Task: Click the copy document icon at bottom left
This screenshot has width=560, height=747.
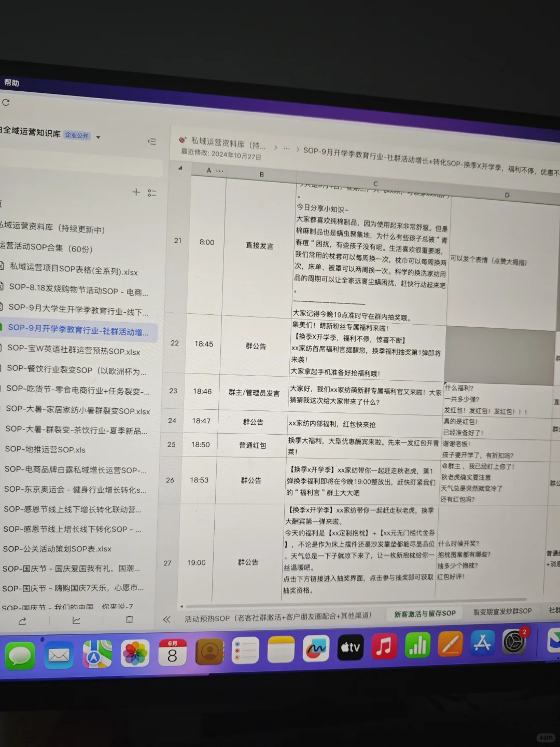Action: click(129, 619)
